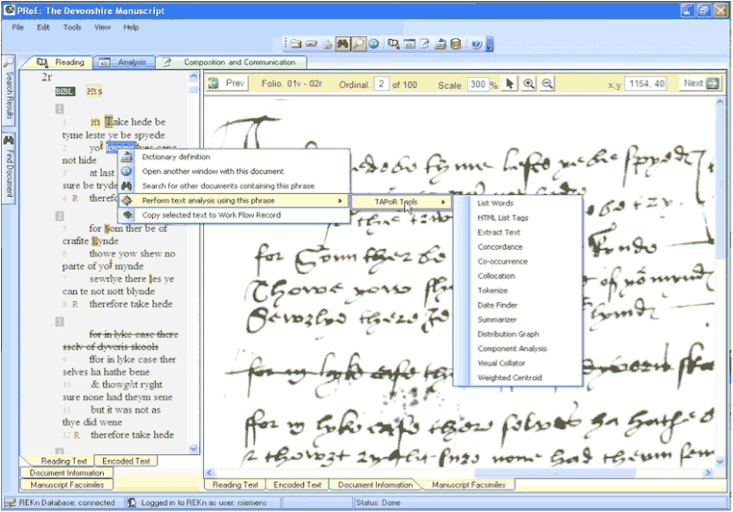Expand the TAPoR Tools submenu
This screenshot has width=733, height=512.
point(401,202)
